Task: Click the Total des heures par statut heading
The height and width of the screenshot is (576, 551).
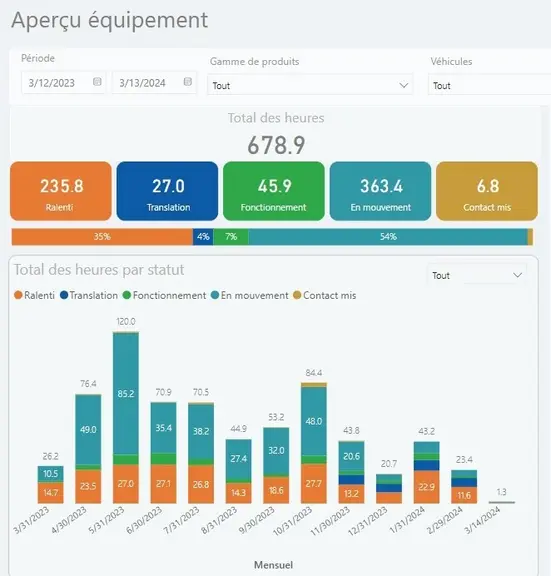Action: (x=99, y=270)
